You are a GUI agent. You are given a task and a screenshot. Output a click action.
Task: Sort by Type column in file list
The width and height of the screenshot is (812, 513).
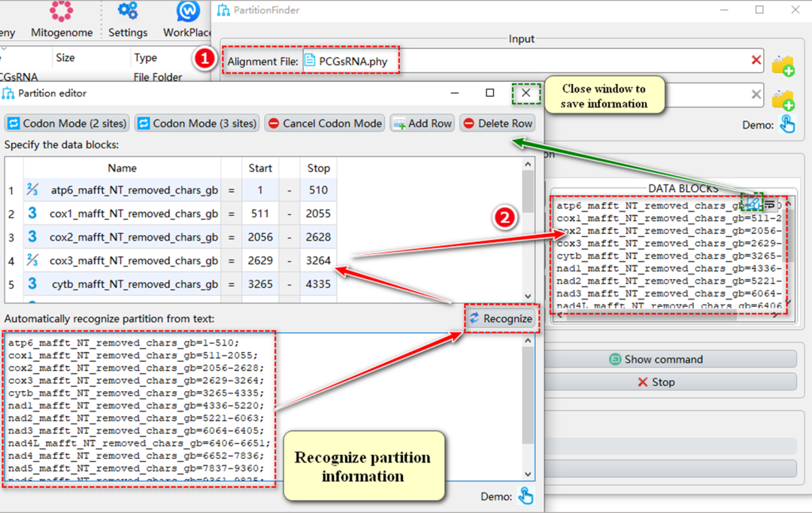tap(146, 57)
